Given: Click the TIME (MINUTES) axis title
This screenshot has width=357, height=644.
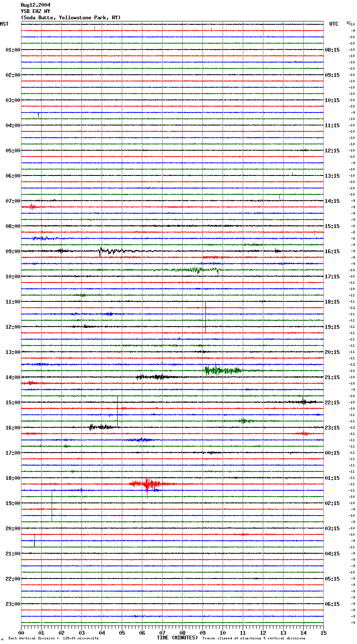Looking at the screenshot, I should [x=177, y=638].
